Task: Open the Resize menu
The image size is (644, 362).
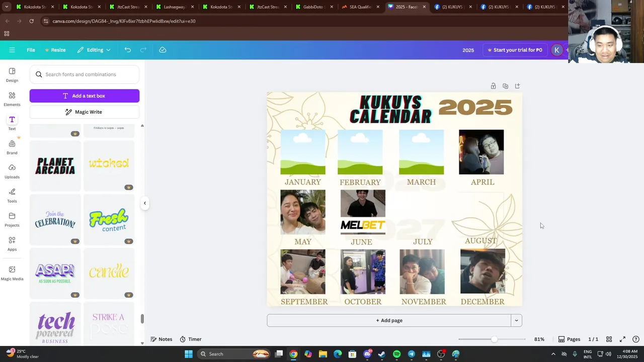Action: tap(55, 50)
